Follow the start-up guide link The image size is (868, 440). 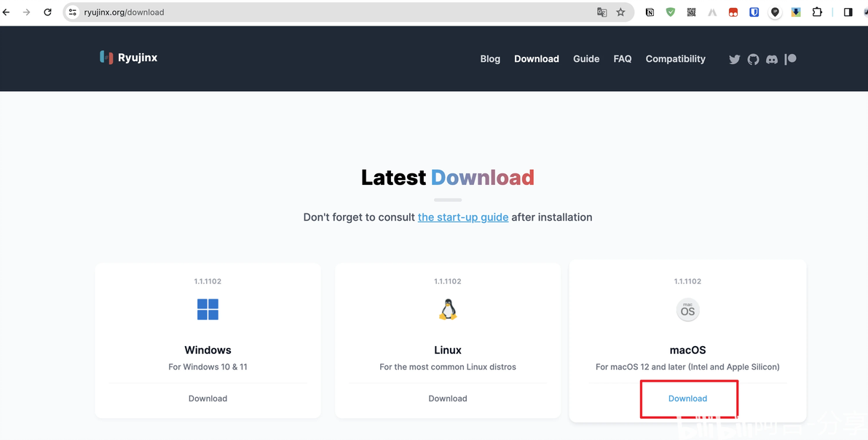tap(463, 217)
